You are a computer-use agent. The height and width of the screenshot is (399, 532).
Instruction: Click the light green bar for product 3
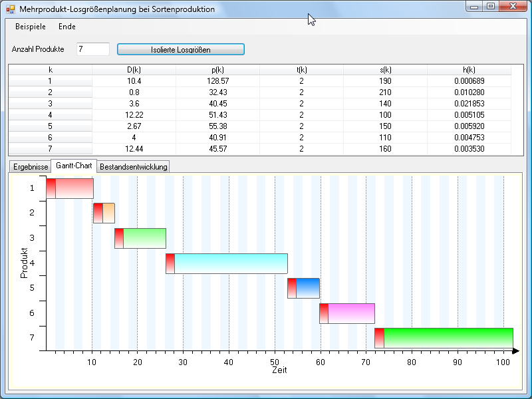tap(144, 238)
